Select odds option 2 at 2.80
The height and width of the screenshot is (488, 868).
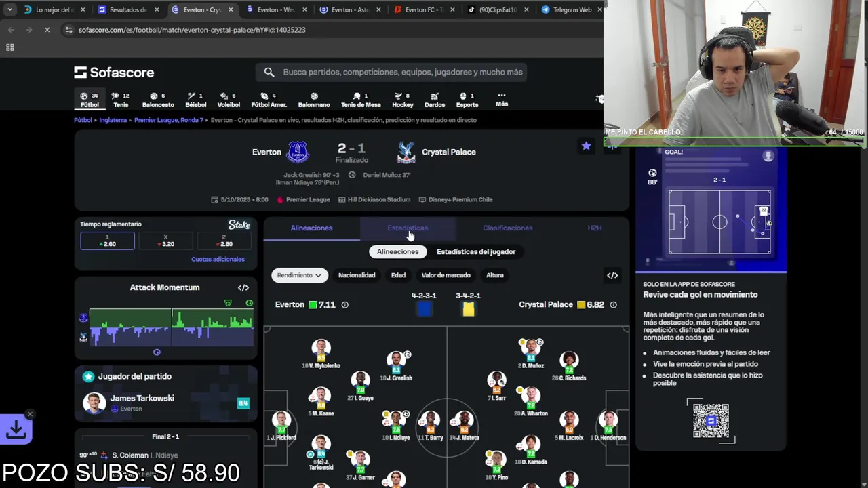(224, 241)
